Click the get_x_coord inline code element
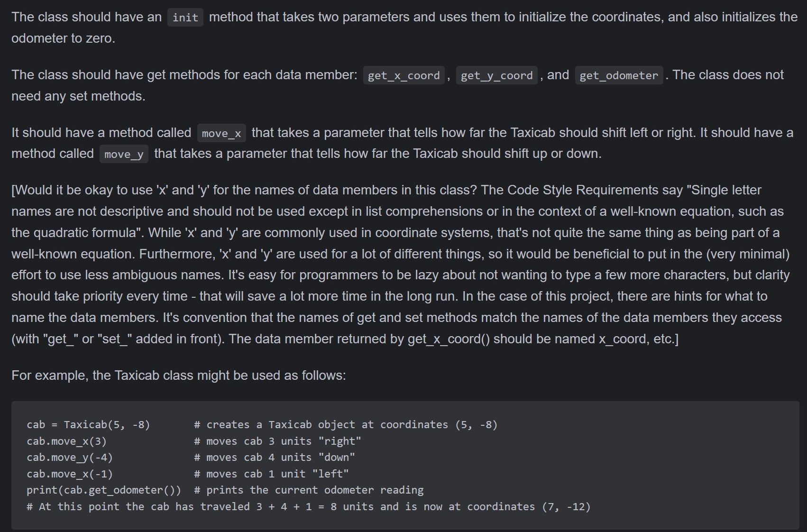 click(x=403, y=75)
